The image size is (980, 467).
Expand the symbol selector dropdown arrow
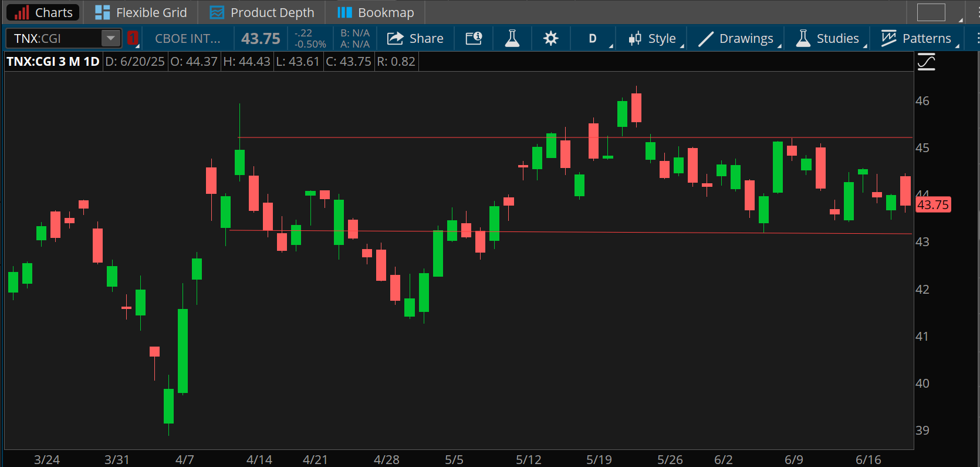(111, 38)
